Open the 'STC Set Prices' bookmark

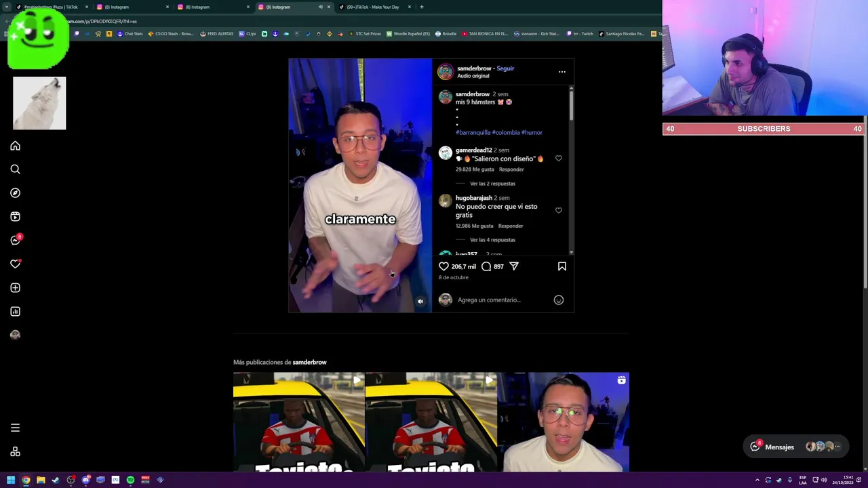[x=365, y=34]
